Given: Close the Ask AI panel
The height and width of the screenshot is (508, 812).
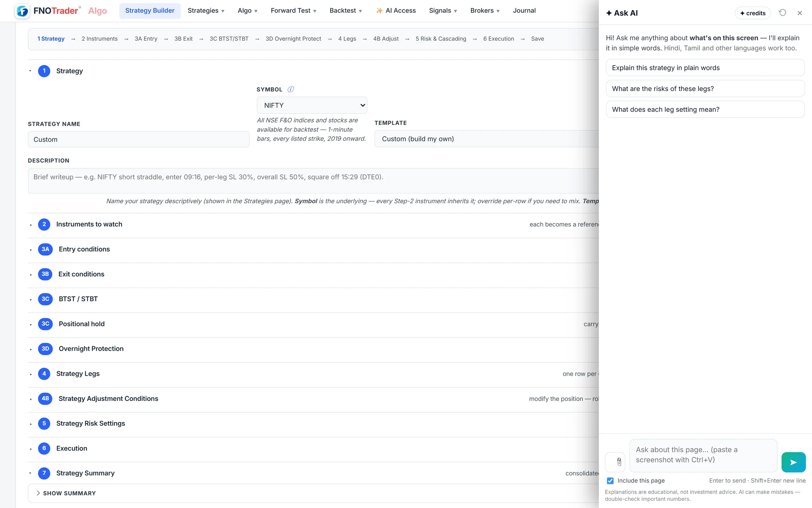Looking at the screenshot, I should [800, 13].
